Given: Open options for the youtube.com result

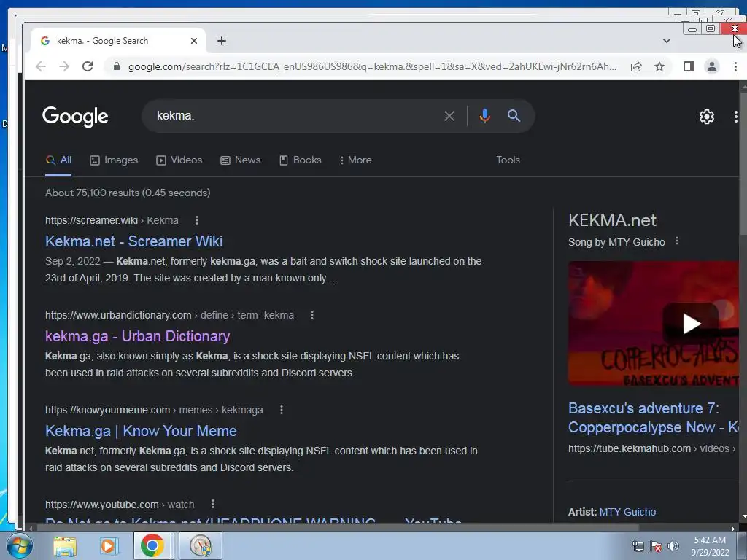Looking at the screenshot, I should click(x=213, y=505).
